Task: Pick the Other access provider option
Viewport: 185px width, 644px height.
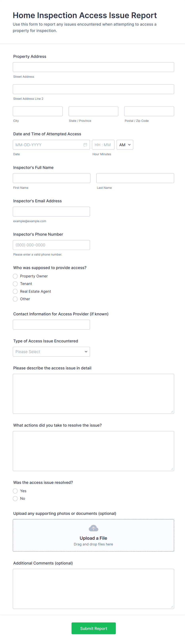Action: pyautogui.click(x=15, y=299)
